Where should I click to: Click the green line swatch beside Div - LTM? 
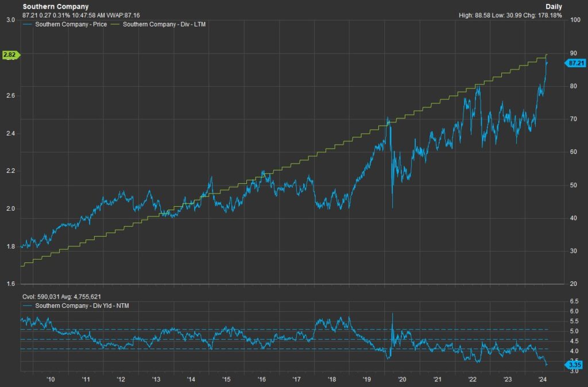click(x=115, y=24)
